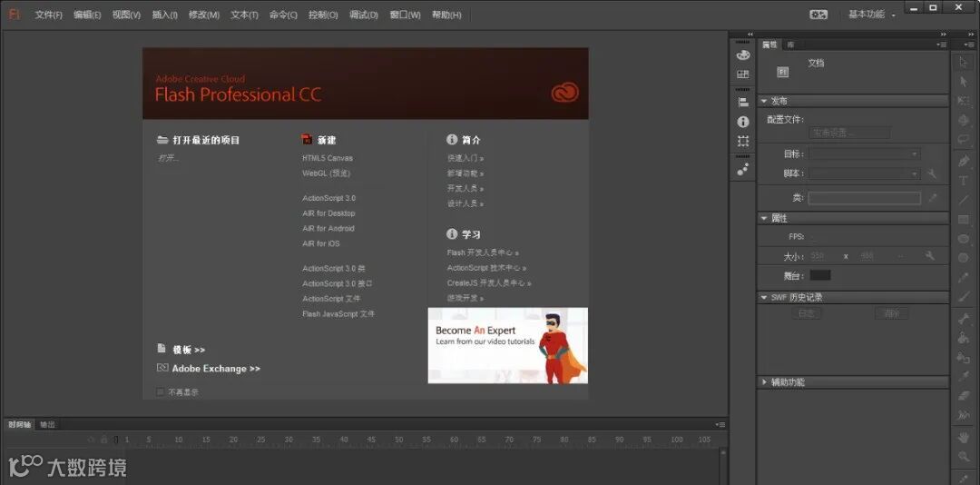
Task: Select the 3D Rotation tool
Action: click(963, 120)
